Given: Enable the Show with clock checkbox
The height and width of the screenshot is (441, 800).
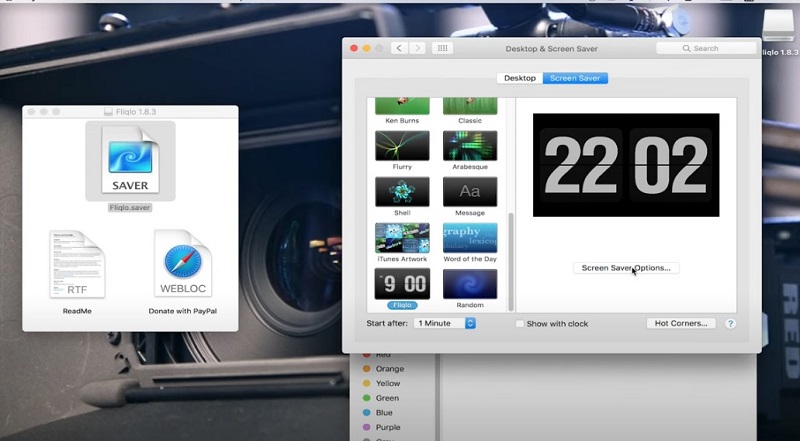Looking at the screenshot, I should pos(520,324).
